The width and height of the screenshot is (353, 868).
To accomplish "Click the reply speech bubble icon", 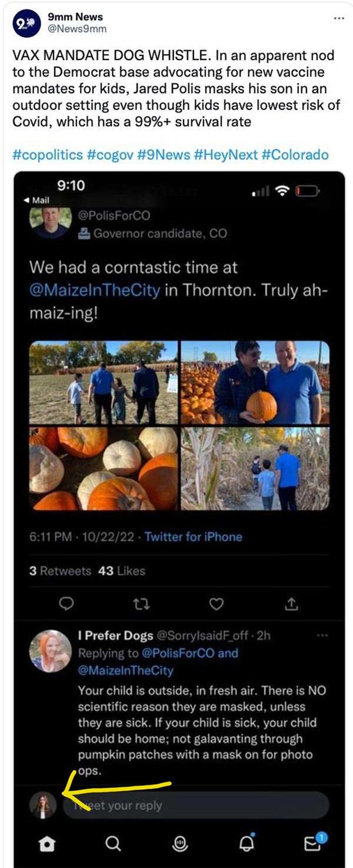I will (67, 603).
